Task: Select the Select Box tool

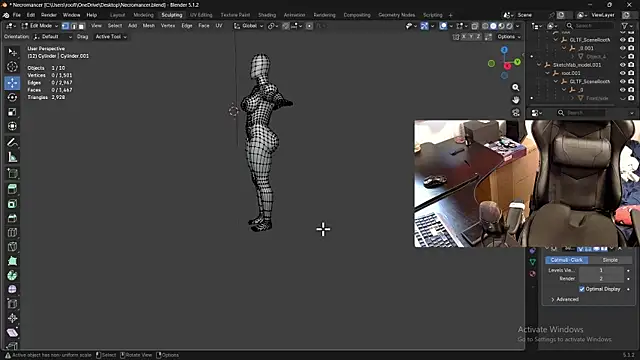Action: click(x=12, y=52)
